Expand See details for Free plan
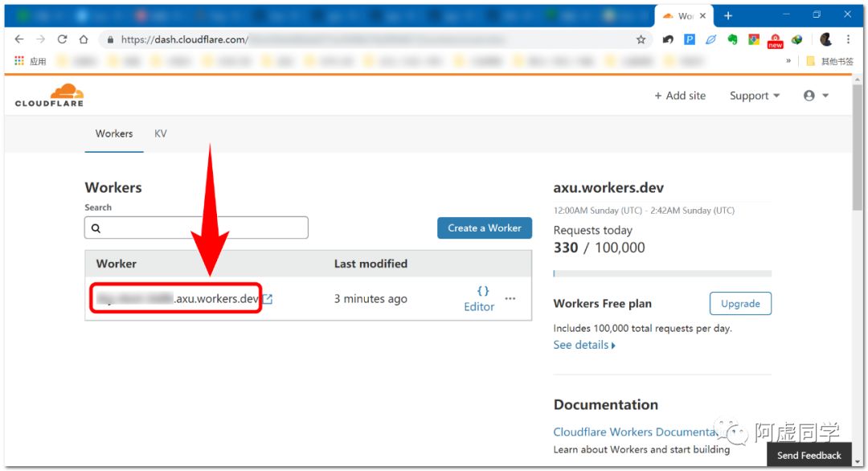This screenshot has height=471, width=868. coord(584,345)
